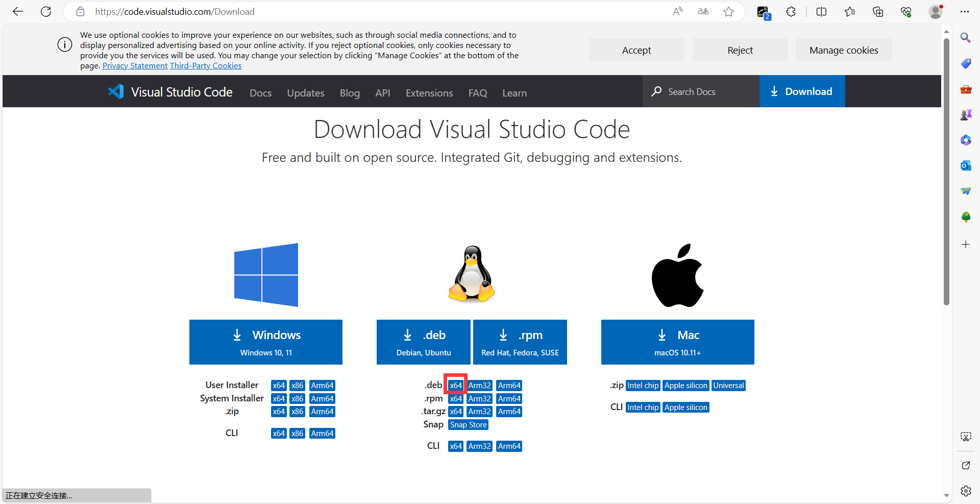Click the address bar URL
980x504 pixels.
click(175, 12)
